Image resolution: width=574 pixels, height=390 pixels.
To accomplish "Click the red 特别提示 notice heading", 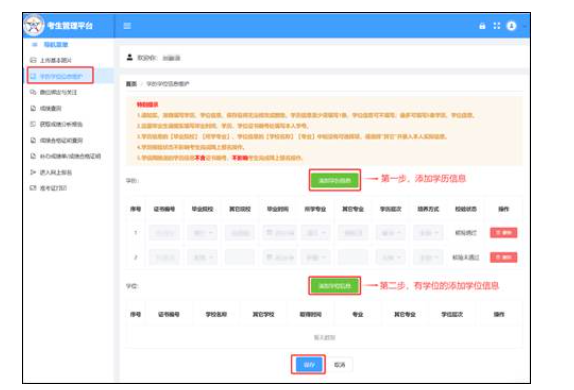I will pyautogui.click(x=147, y=105).
